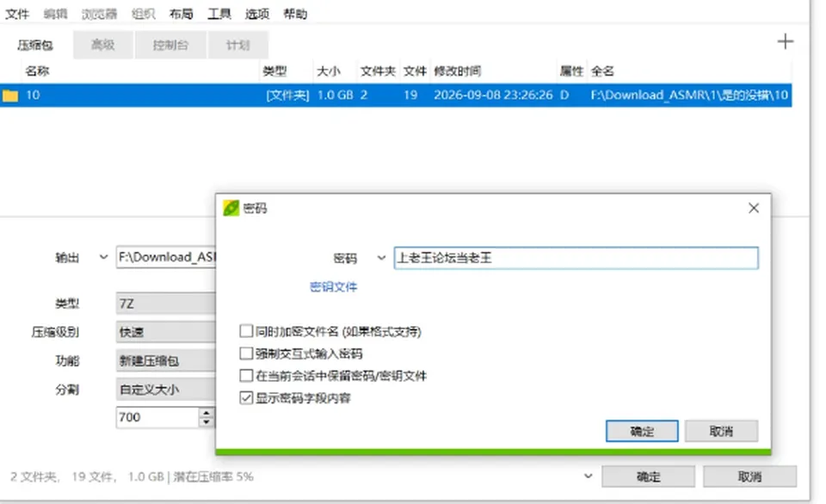The image size is (826, 504).
Task: Click the main window's bottom 取消 button
Action: click(x=749, y=476)
